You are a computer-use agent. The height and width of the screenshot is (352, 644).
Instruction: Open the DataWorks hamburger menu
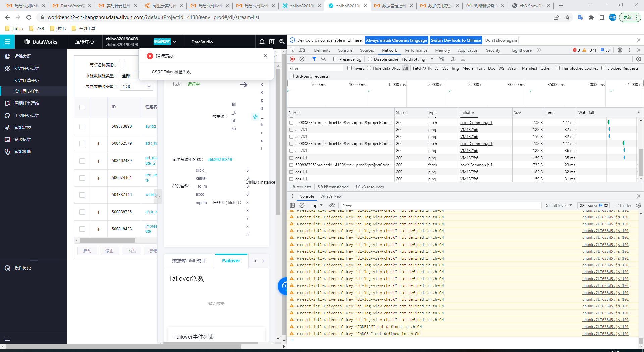click(x=7, y=42)
